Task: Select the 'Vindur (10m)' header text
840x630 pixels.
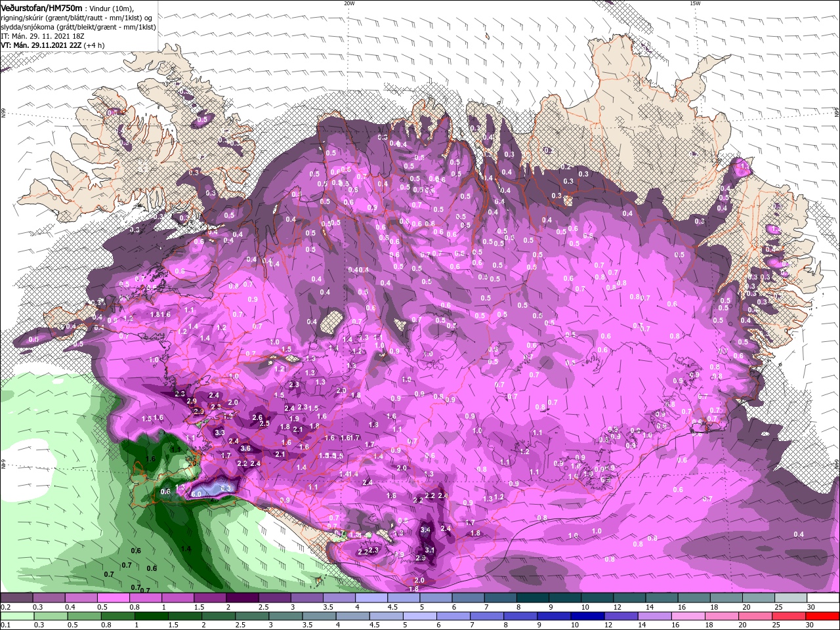Action: tap(112, 8)
